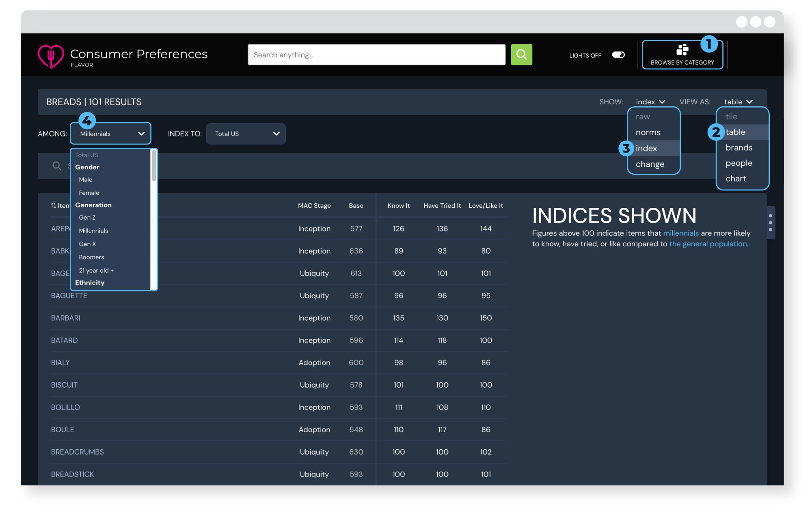The height and width of the screenshot is (511, 812).
Task: Click the sort icon beside the Item column
Action: [x=53, y=205]
